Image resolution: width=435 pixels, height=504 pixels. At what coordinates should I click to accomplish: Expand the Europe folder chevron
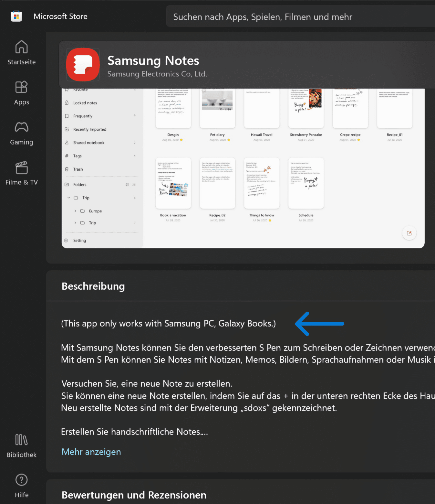point(75,211)
